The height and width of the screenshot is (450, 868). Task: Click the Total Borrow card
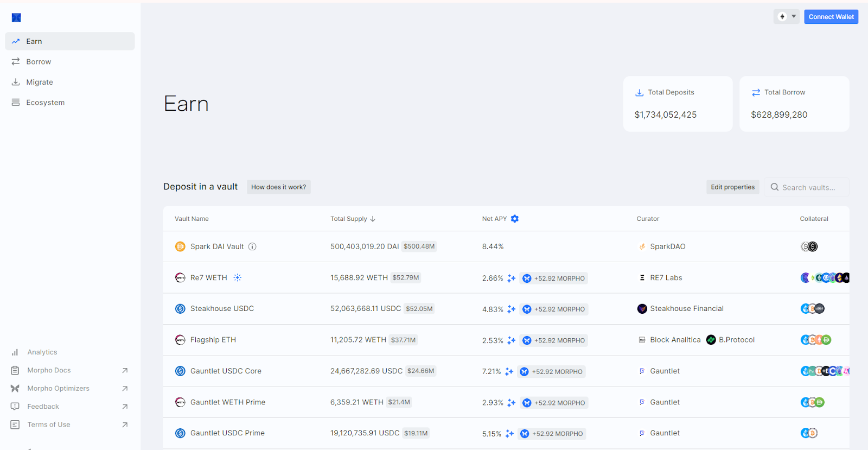794,104
